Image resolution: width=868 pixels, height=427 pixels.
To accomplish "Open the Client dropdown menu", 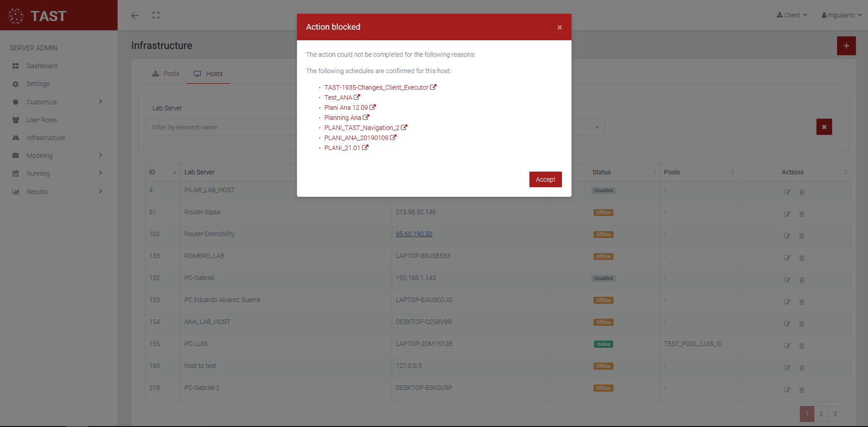I will pos(792,15).
